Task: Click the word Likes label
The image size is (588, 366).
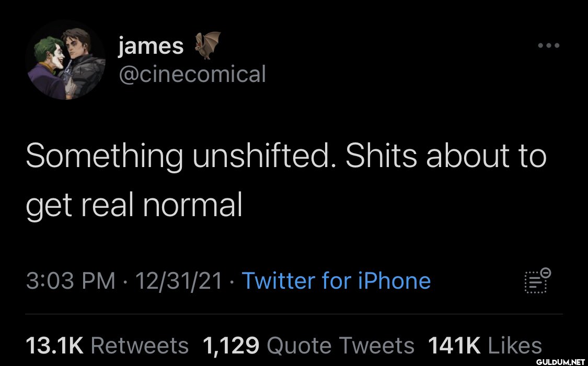Action: coord(515,345)
